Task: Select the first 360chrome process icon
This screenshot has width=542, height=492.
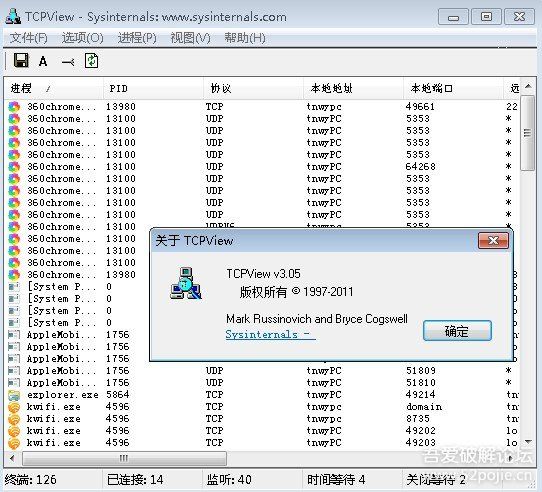Action: 14,106
